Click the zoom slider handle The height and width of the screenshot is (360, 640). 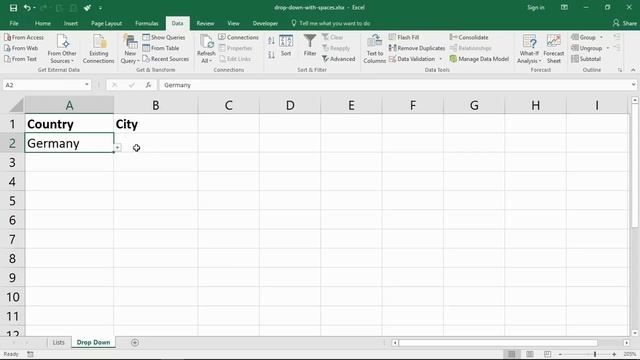pyautogui.click(x=595, y=354)
